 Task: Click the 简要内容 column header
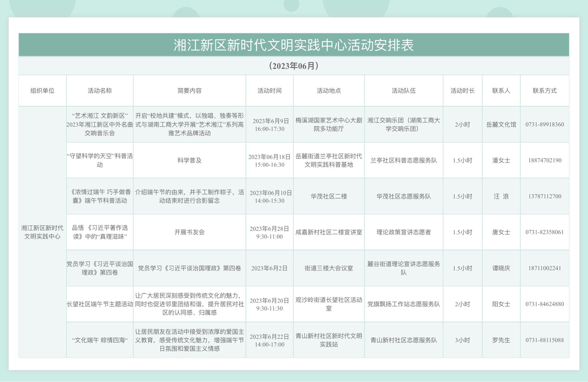189,91
